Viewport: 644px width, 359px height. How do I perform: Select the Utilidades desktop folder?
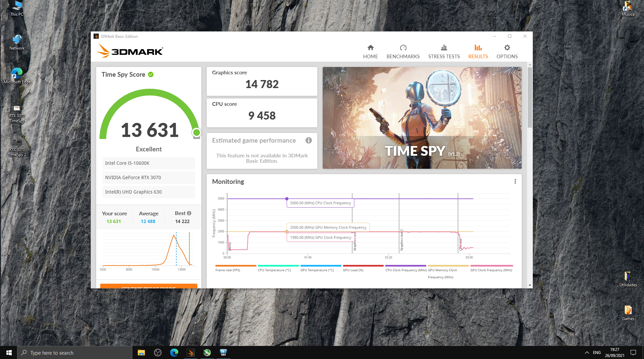point(628,279)
